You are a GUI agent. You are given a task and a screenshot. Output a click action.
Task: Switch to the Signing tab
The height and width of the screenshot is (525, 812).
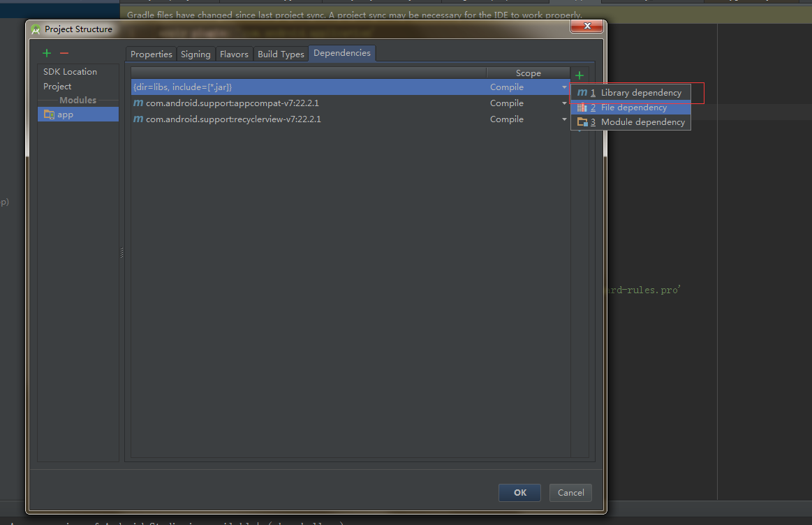click(195, 54)
